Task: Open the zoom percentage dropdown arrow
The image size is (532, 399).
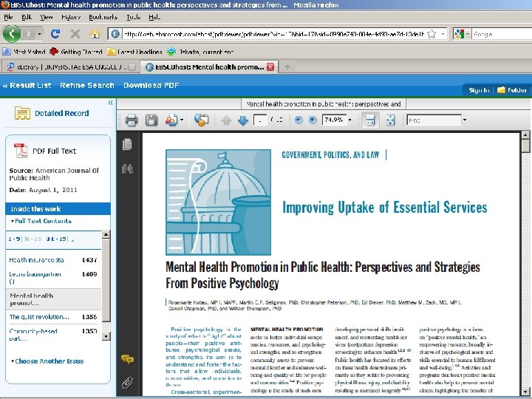Action: coord(349,120)
